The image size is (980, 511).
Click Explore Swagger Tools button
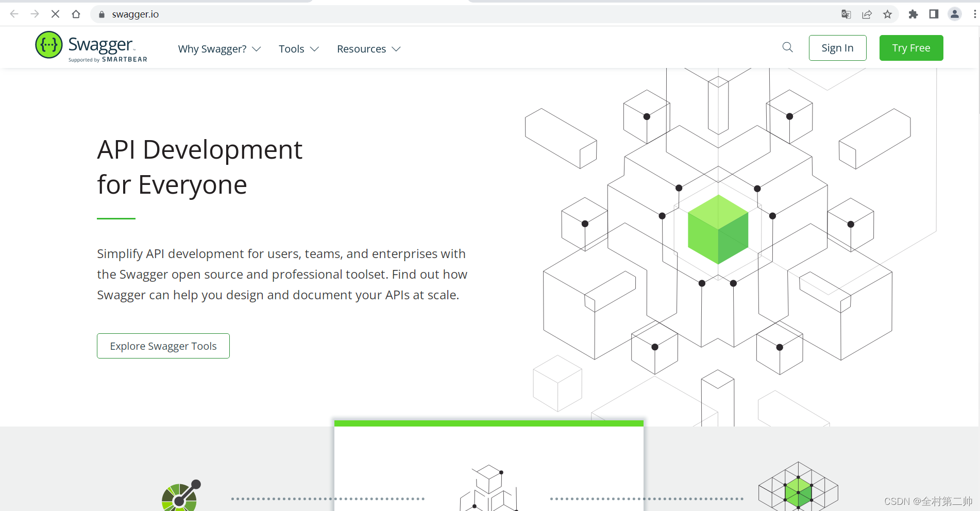click(163, 346)
